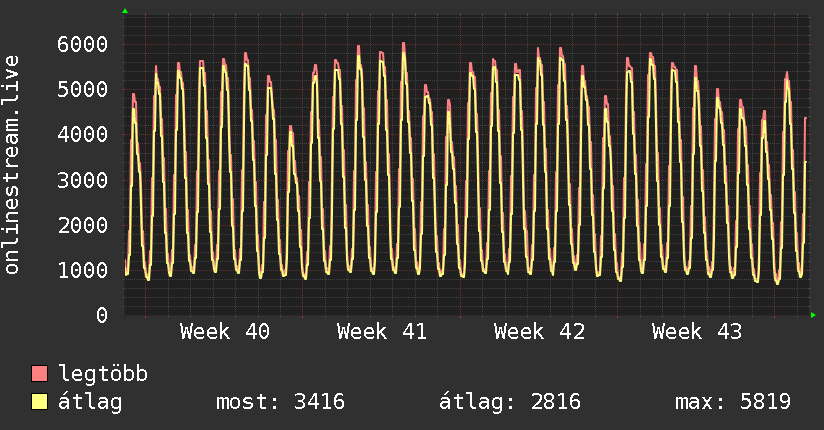824x430 pixels.
Task: Click the 1000 Y-axis value
Action: 82,270
